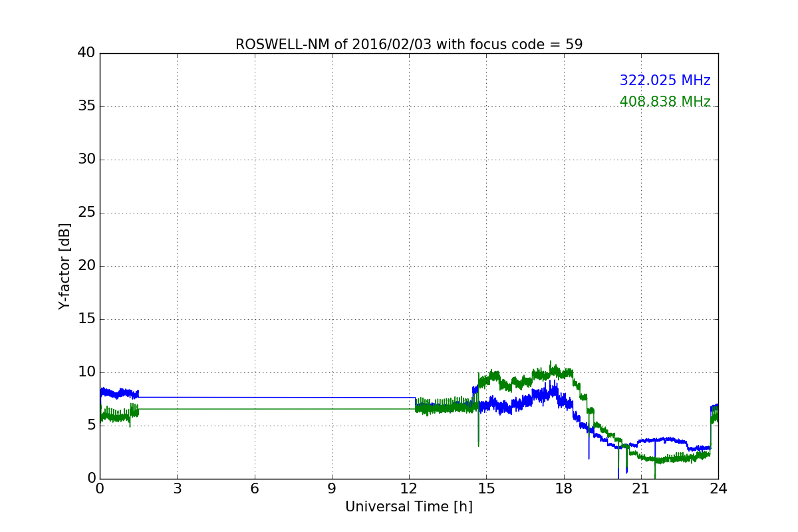Click the y-axis tick value 30
The height and width of the screenshot is (532, 798).
pos(86,159)
